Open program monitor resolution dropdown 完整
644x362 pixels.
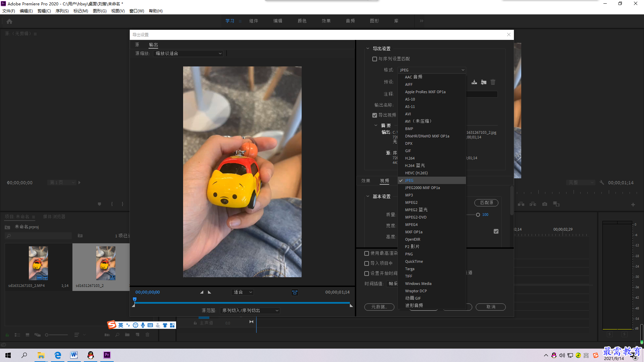point(581,183)
